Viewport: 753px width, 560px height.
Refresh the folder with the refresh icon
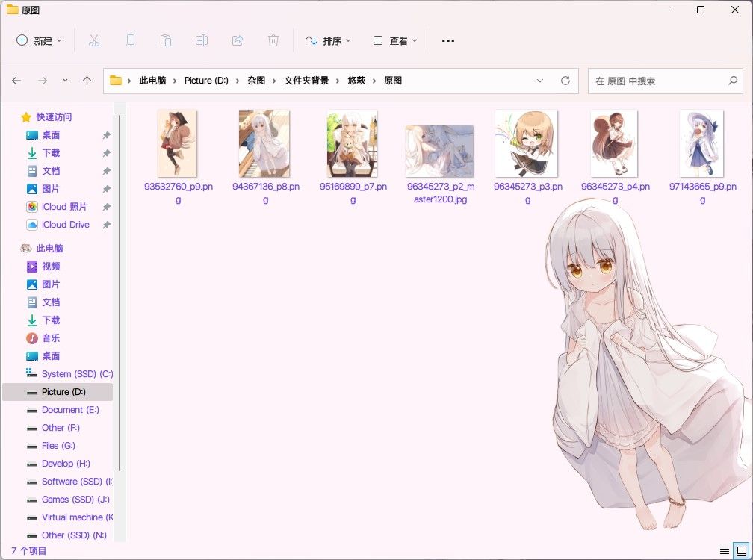coord(565,81)
